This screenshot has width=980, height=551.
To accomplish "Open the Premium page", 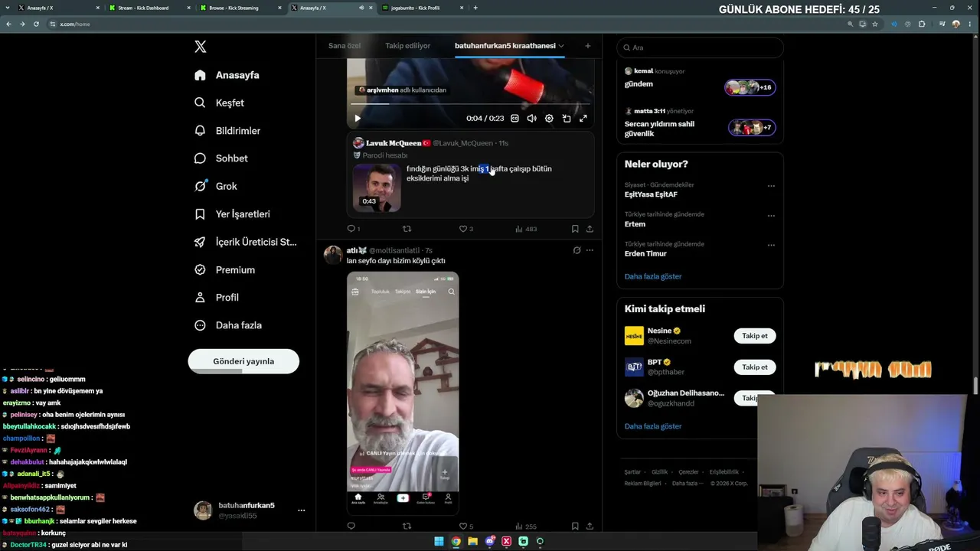I will coord(225,269).
